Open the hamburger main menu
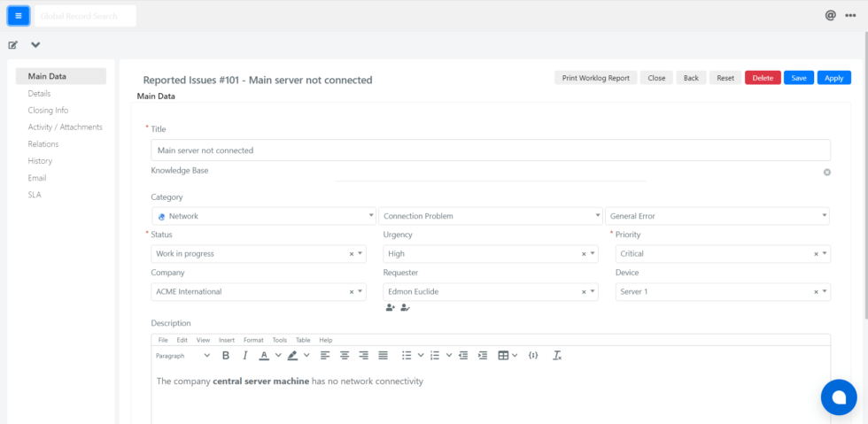The image size is (868, 424). [x=19, y=16]
